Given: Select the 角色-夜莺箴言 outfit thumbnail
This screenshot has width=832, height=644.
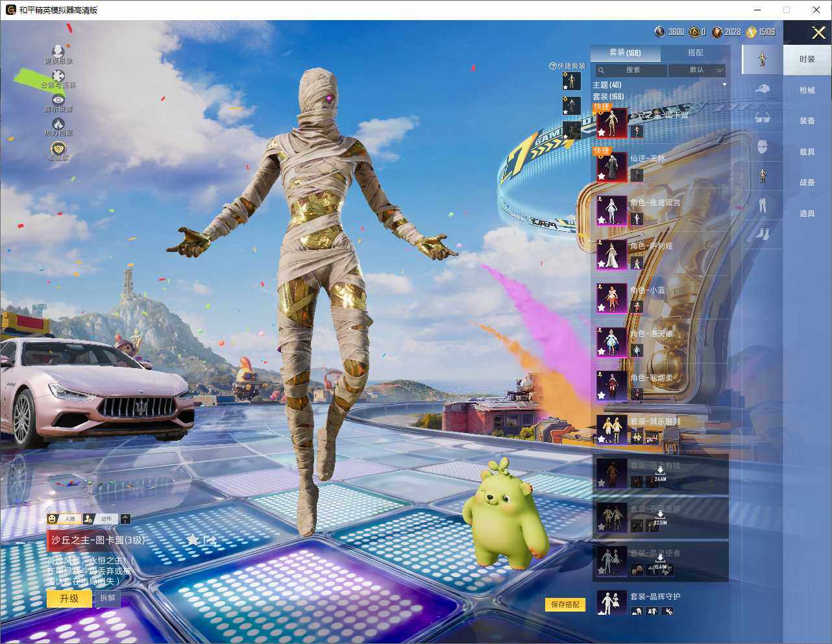Looking at the screenshot, I should click(x=611, y=211).
